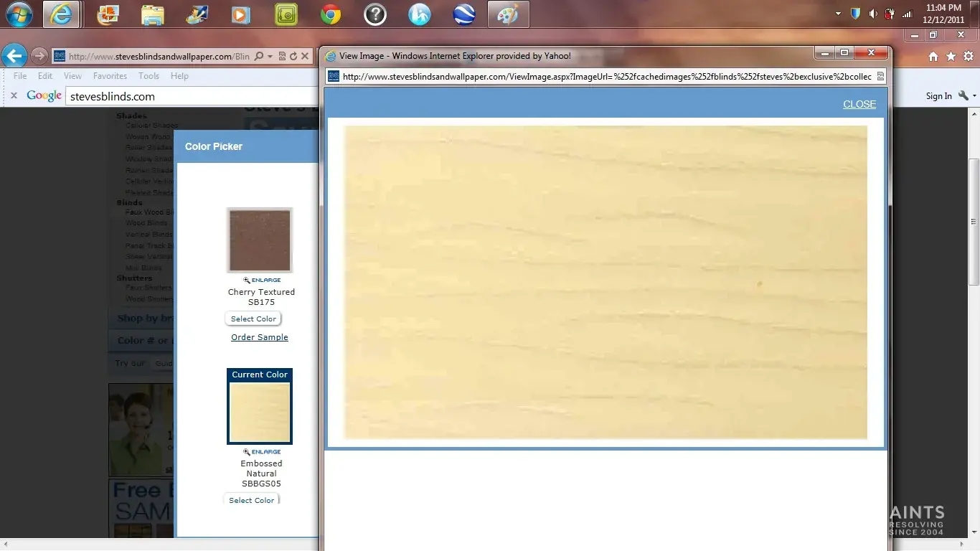
Task: Toggle Compatibility View in View Image popup
Action: 880,76
